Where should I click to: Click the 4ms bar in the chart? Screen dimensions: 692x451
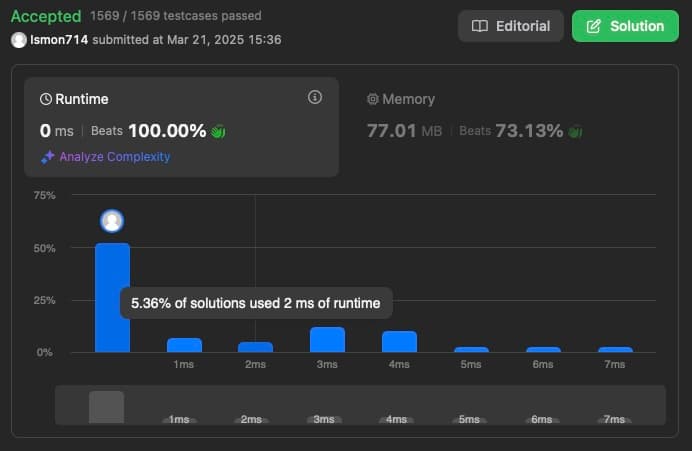coord(399,342)
